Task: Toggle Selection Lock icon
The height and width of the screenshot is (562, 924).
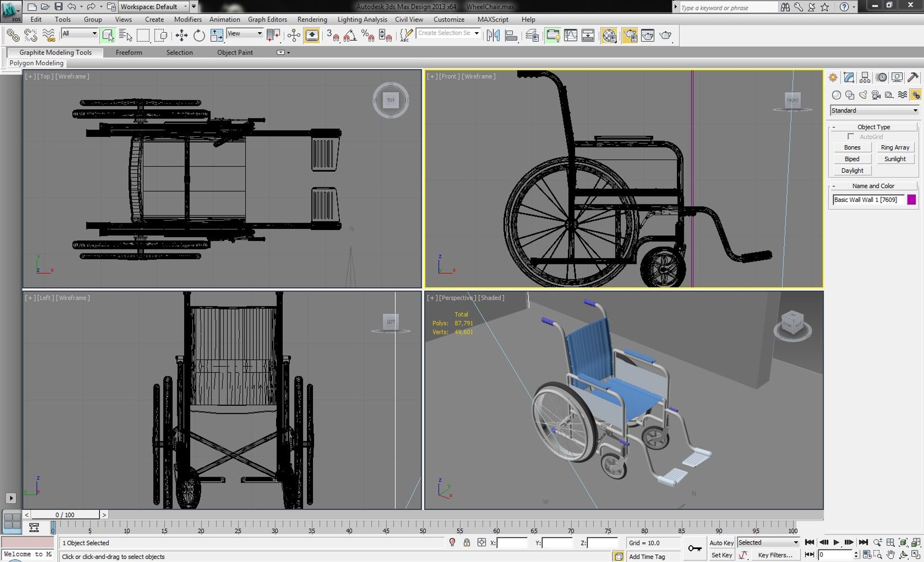Action: pyautogui.click(x=467, y=542)
